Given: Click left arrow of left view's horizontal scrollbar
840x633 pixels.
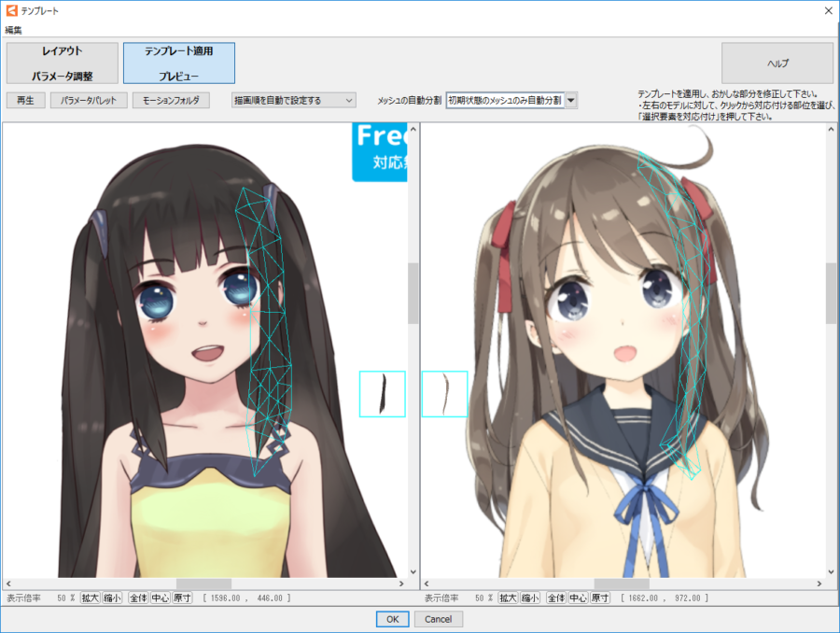Looking at the screenshot, I should coord(8,584).
